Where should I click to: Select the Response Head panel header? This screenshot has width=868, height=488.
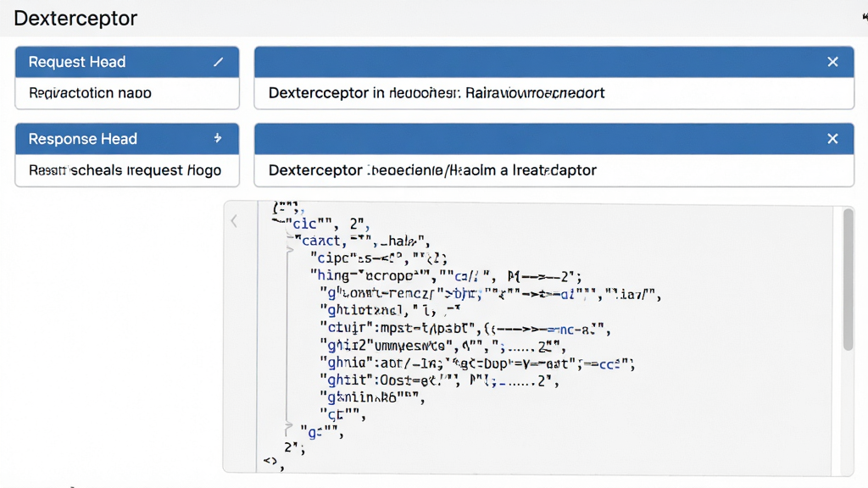[x=127, y=139]
